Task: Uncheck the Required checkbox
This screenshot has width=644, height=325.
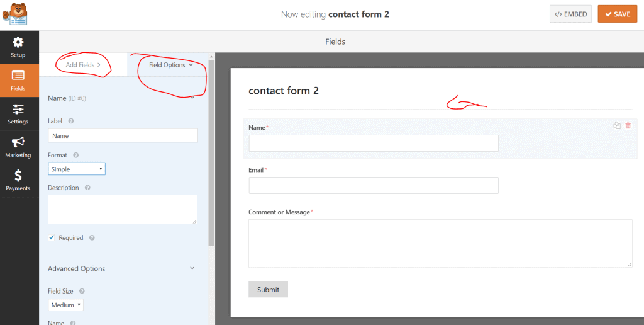Action: (52, 237)
